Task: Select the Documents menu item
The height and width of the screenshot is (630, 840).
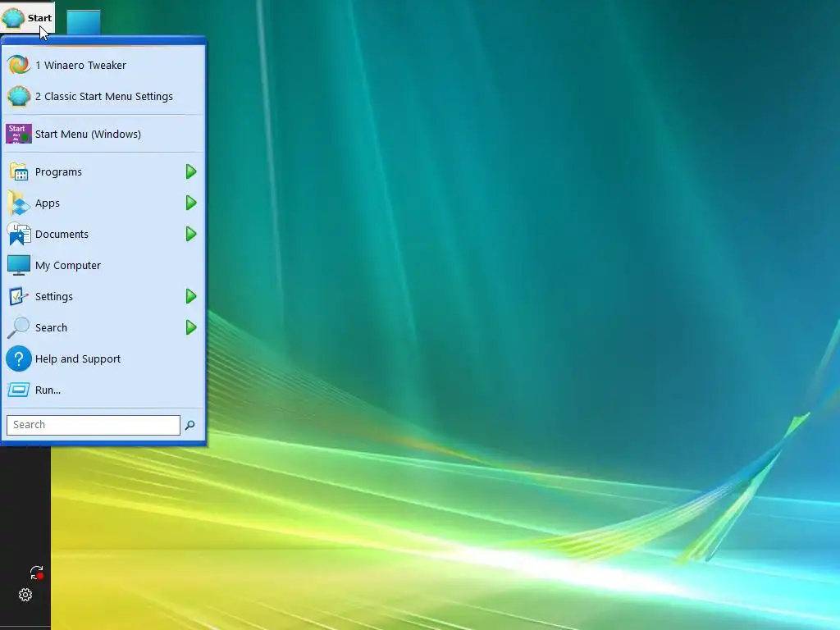Action: 103,234
